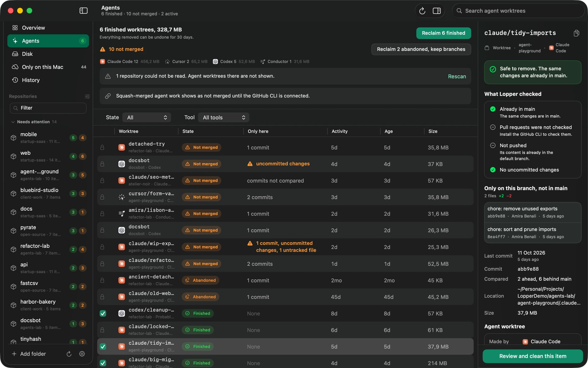This screenshot has height=368, width=588.
Task: Select the harbor-bakery repository
Action: 48,305
